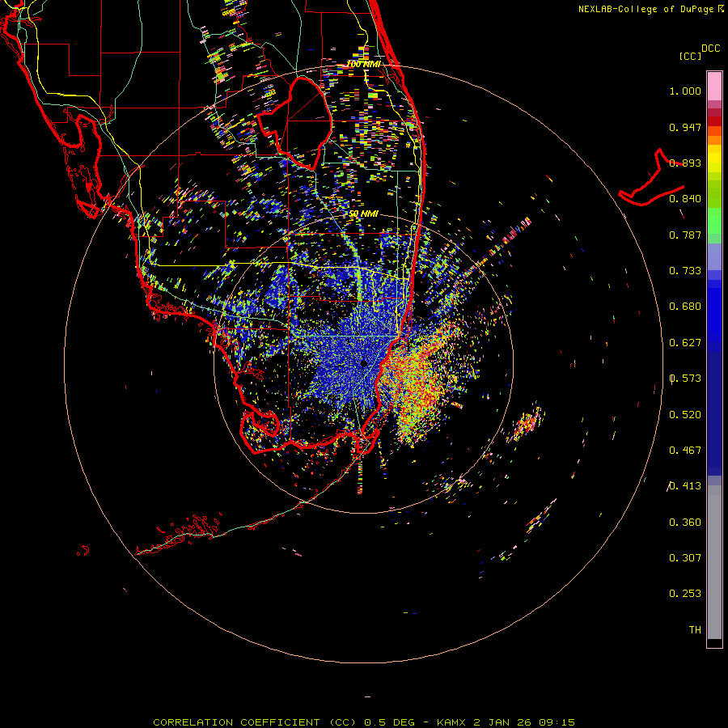Pick the light pink swatch in color bar
Screen dimensions: 728x728
click(x=714, y=87)
